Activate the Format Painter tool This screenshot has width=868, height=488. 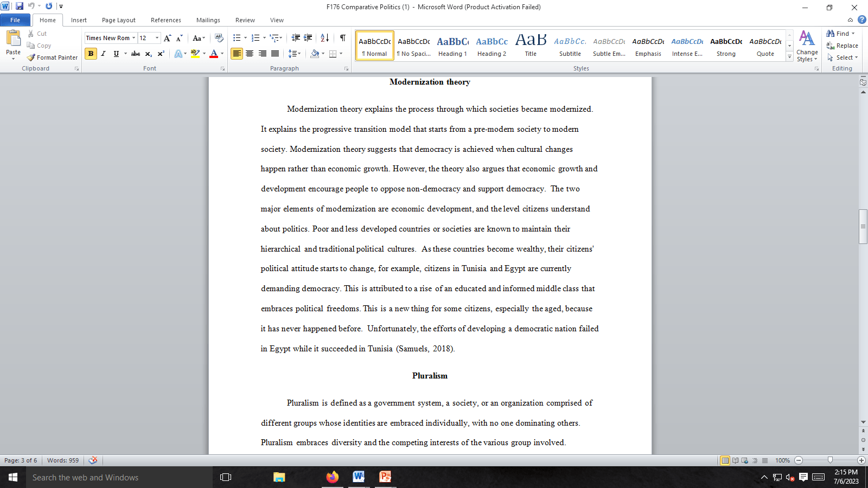tap(52, 57)
